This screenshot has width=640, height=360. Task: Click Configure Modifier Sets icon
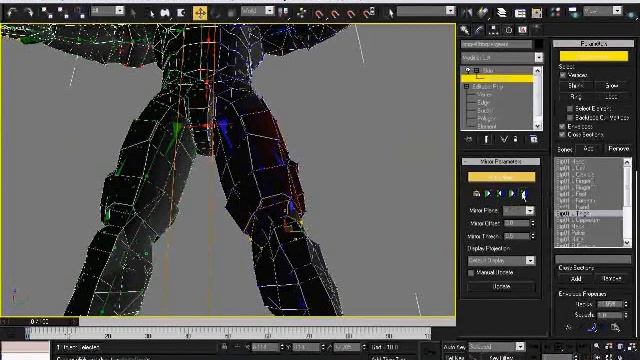[533, 139]
